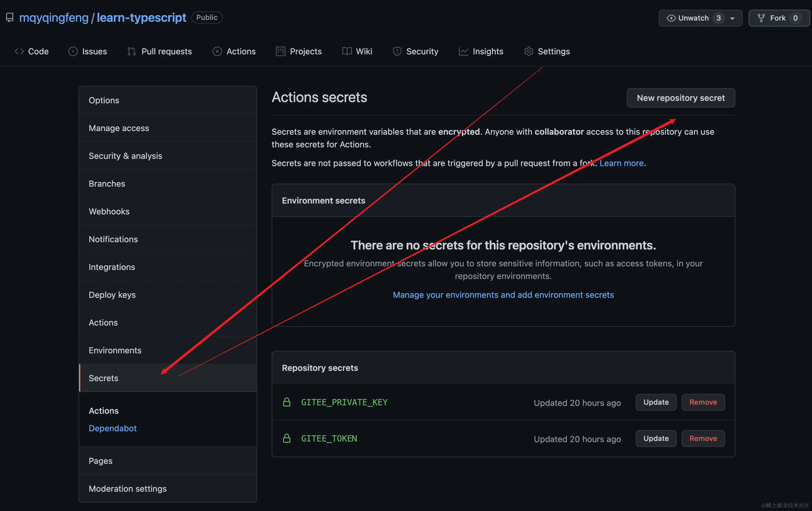Remove the GITEE_TOKEN secret

pyautogui.click(x=703, y=439)
